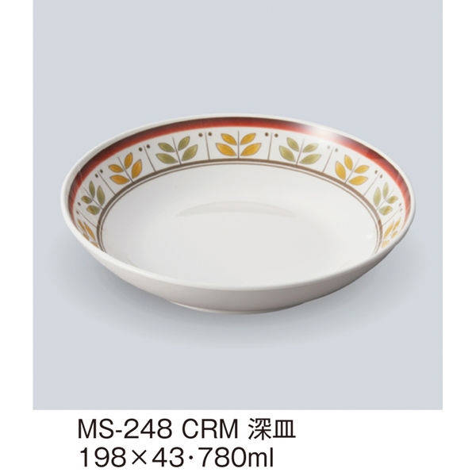Click the yellow leaf motif on upper-right rim
Viewport: 476px width, 476px height.
click(351, 170)
